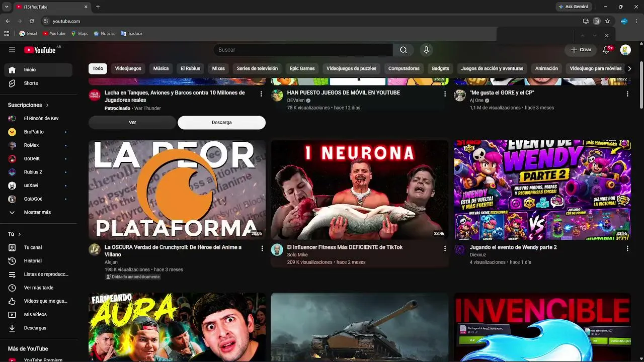Open Chrome's tab search dropdown
Screen dimensions: 644x362
[x=7, y=7]
